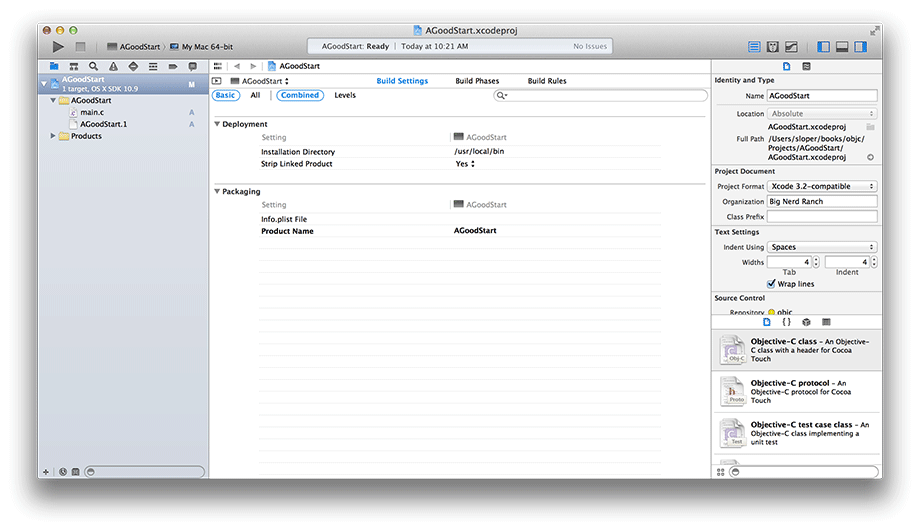Collapse the AGoodStart project root

pos(44,84)
